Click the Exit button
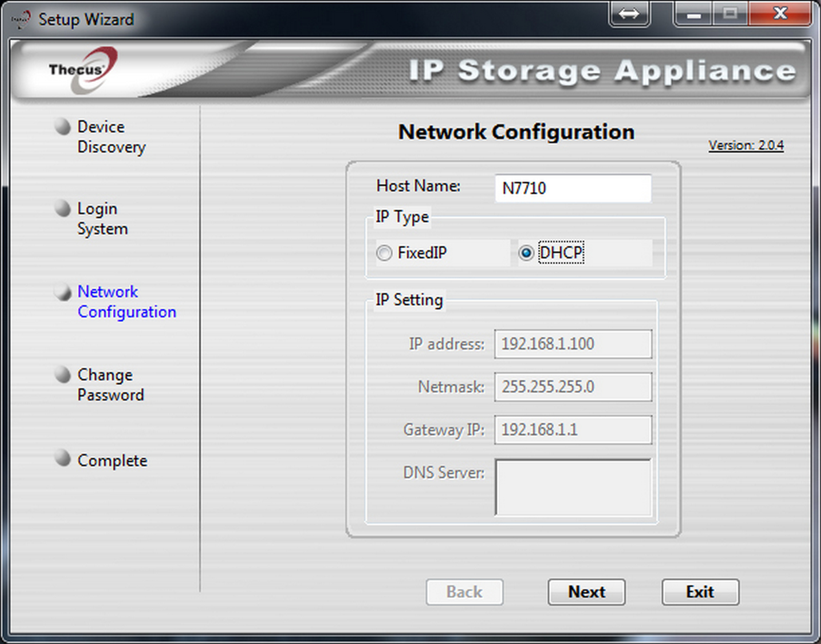The height and width of the screenshot is (644, 821). 700,592
